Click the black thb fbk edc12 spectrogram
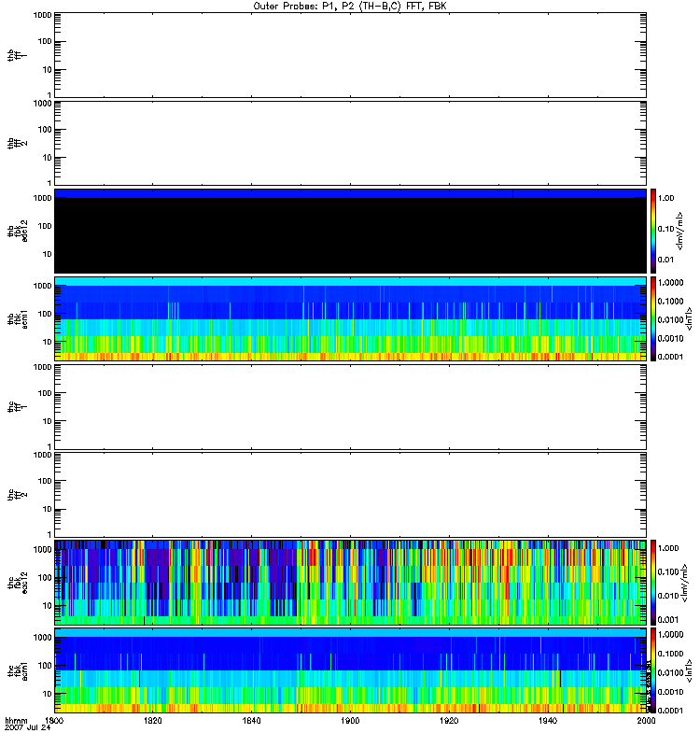The image size is (700, 747). point(349,233)
